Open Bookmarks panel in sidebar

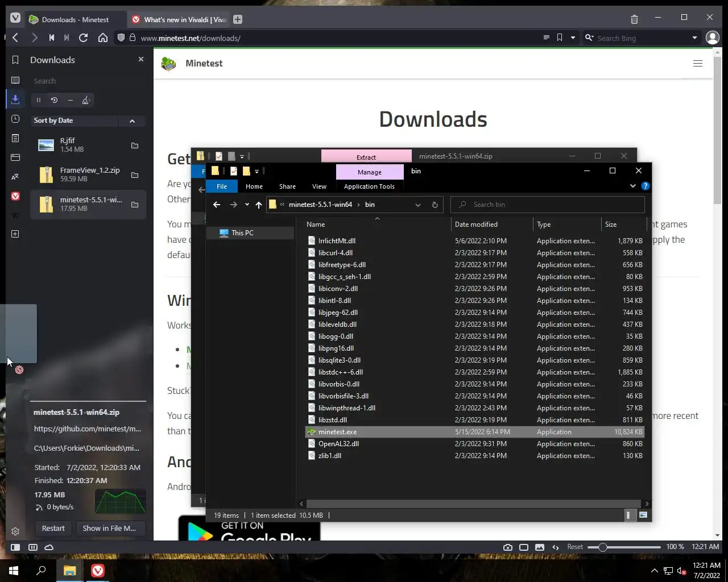pyautogui.click(x=15, y=60)
